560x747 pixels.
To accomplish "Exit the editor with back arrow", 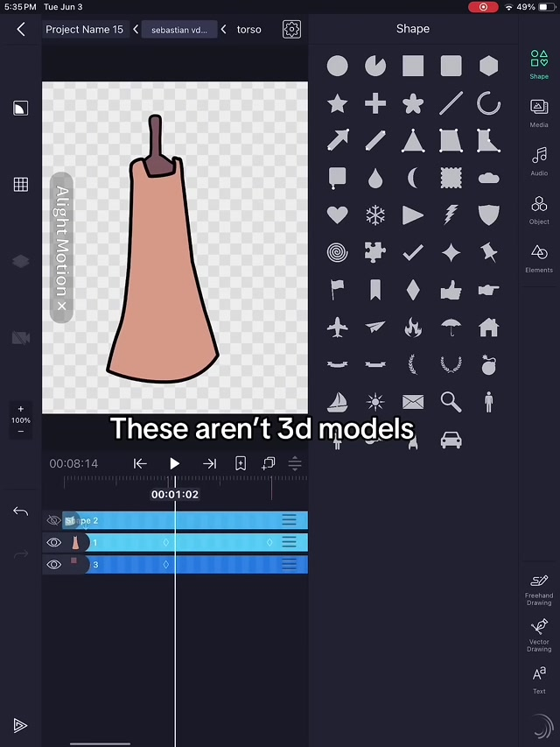I will click(20, 29).
